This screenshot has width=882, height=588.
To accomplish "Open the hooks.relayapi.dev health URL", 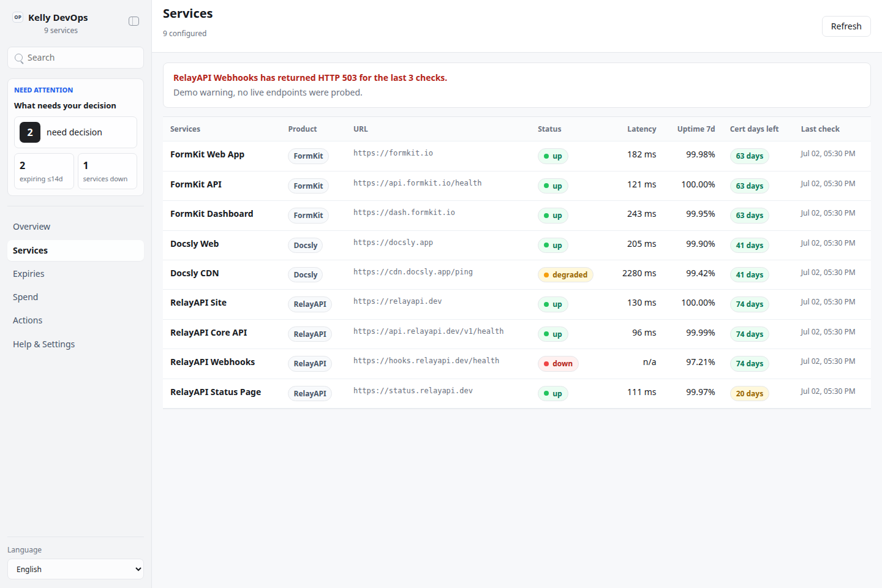I will coord(426,361).
